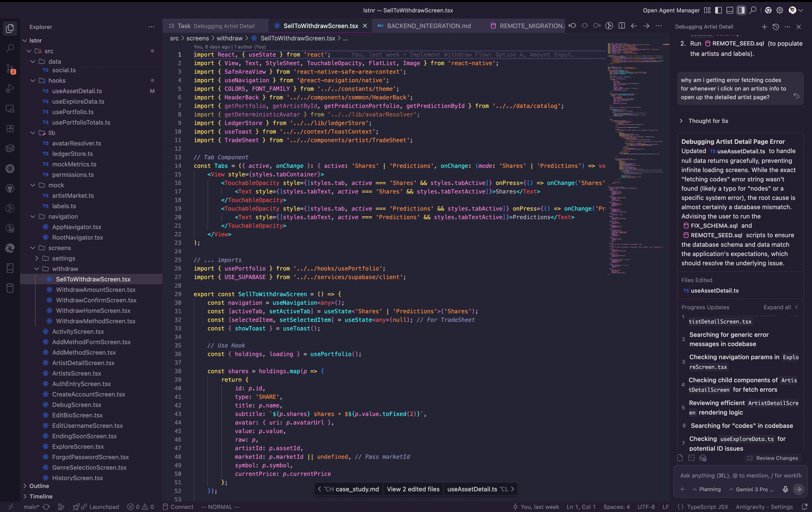Switch to BACKEND_INTEGRATION.md tab
Image resolution: width=812 pixels, height=512 pixels.
[x=429, y=26]
